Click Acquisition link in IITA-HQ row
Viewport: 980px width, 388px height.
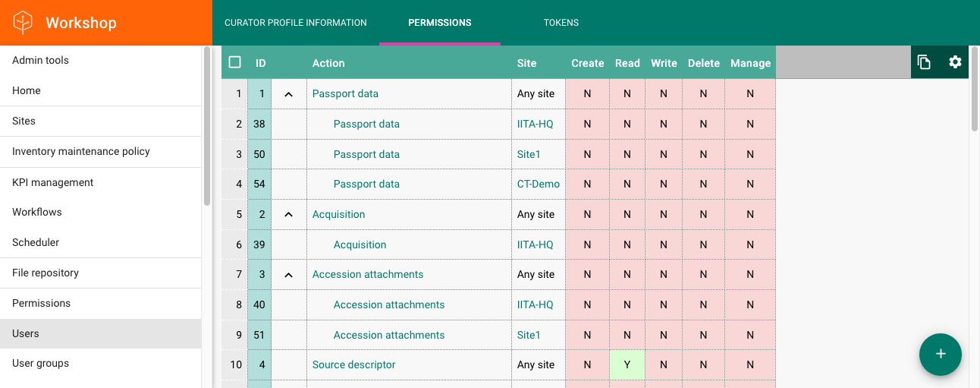(x=360, y=244)
